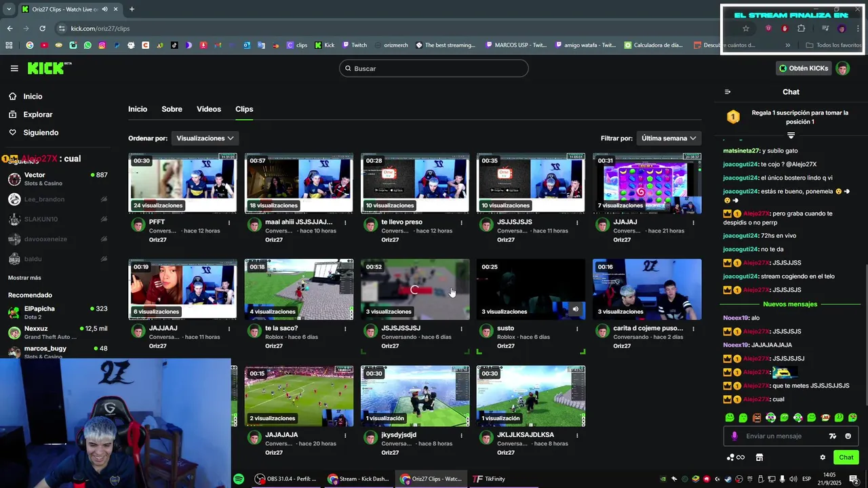Click the green Chat send button
The width and height of the screenshot is (868, 488).
tap(846, 457)
